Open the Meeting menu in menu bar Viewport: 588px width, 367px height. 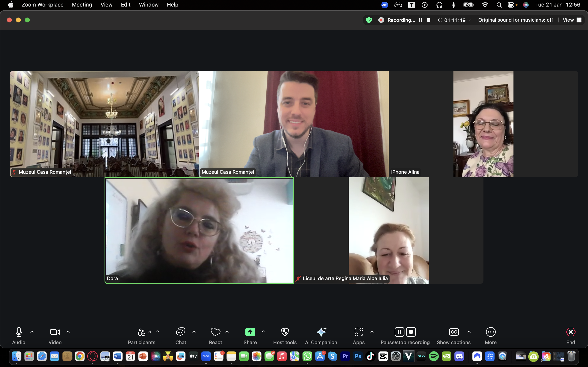82,5
